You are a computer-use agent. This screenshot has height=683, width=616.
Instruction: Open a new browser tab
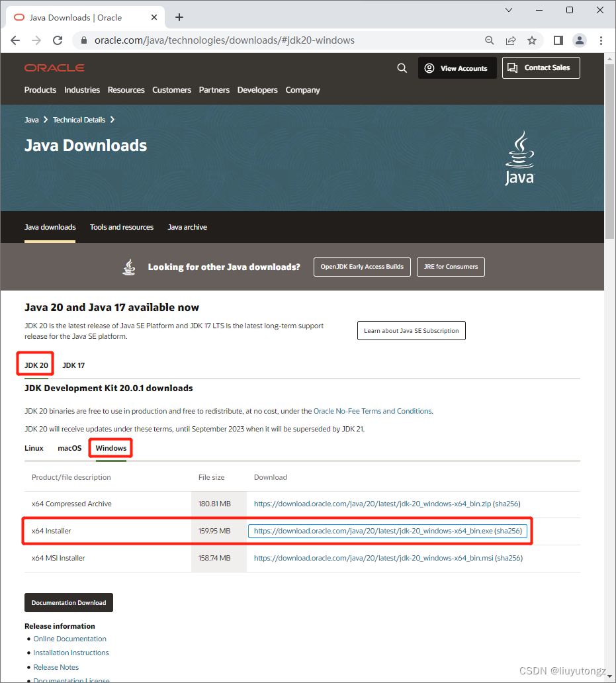click(x=179, y=17)
